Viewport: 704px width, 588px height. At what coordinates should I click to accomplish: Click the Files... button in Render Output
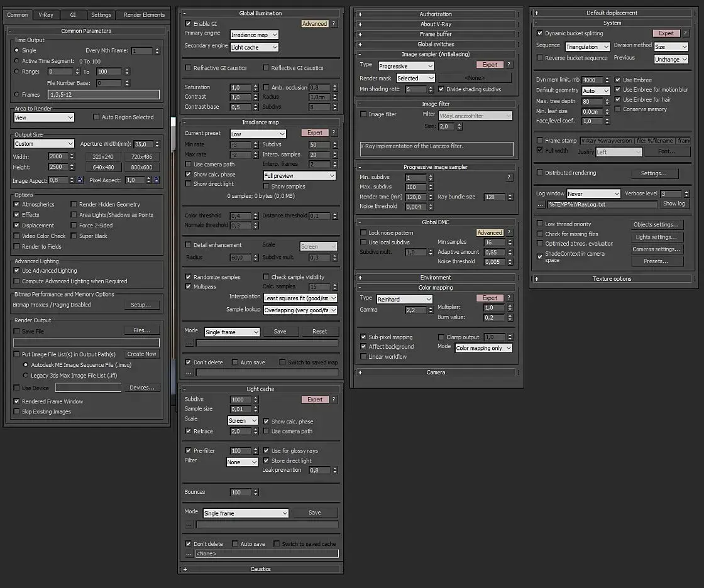pyautogui.click(x=142, y=330)
